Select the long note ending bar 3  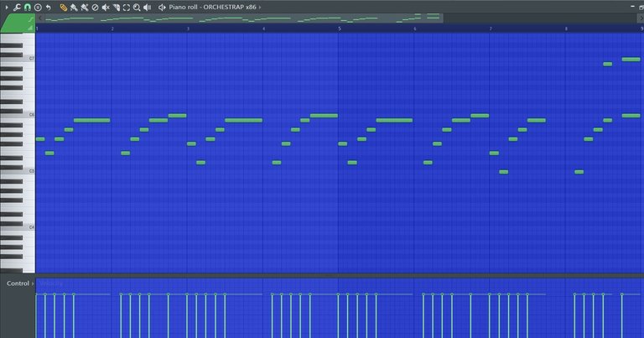tap(243, 120)
